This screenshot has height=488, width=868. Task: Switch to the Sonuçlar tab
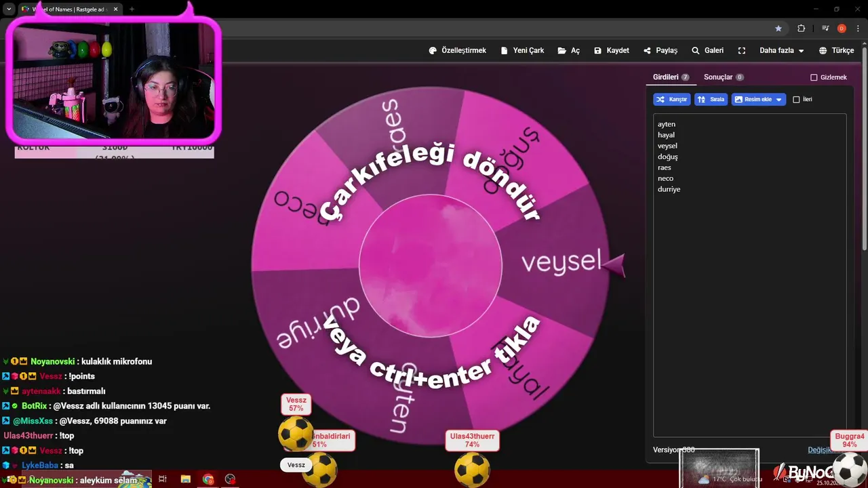click(724, 77)
